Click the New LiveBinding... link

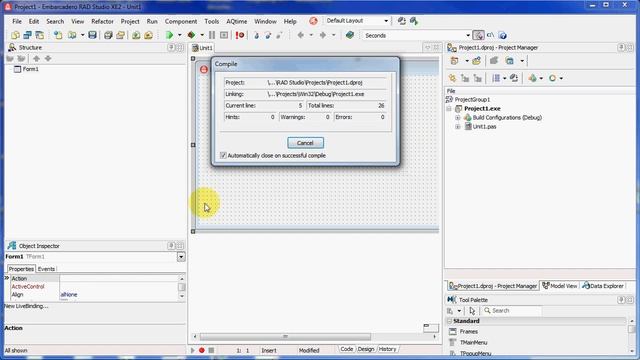point(26,306)
